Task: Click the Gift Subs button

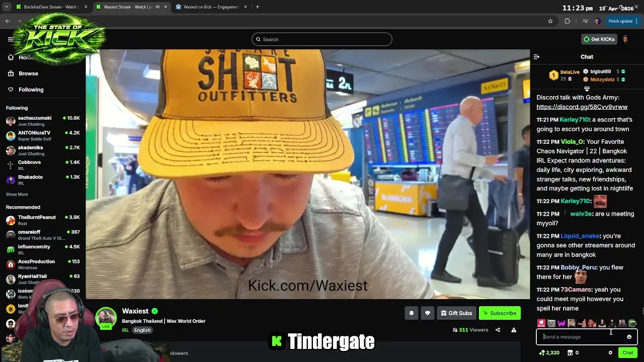Action: pos(456,313)
